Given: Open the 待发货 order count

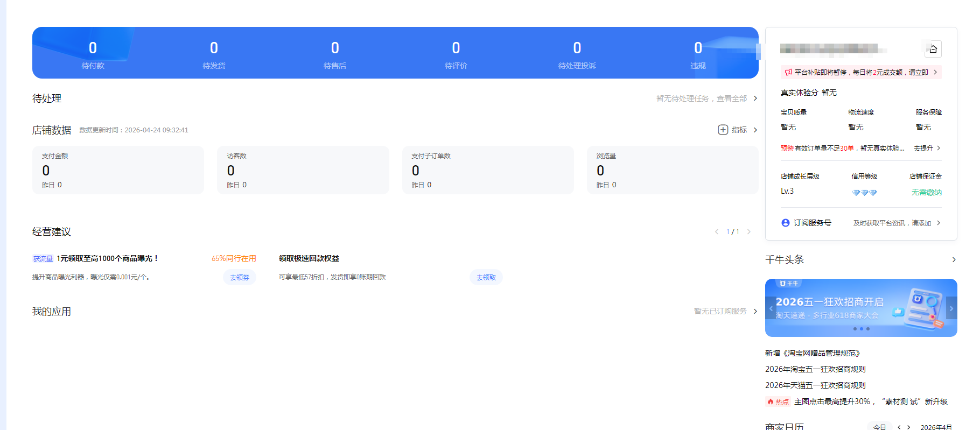Looking at the screenshot, I should point(214,55).
